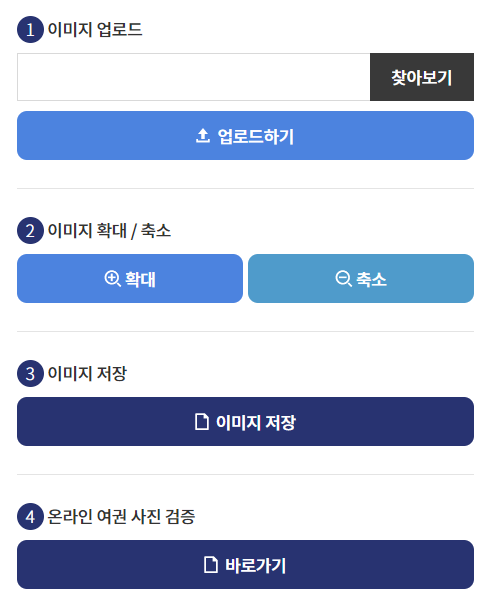Click the document icon on 바로가기 button
480x599 pixels.
click(211, 565)
